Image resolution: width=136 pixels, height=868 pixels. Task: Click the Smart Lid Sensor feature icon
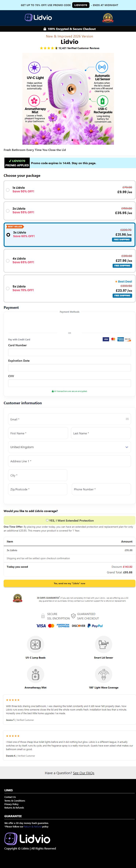(x=103, y=644)
